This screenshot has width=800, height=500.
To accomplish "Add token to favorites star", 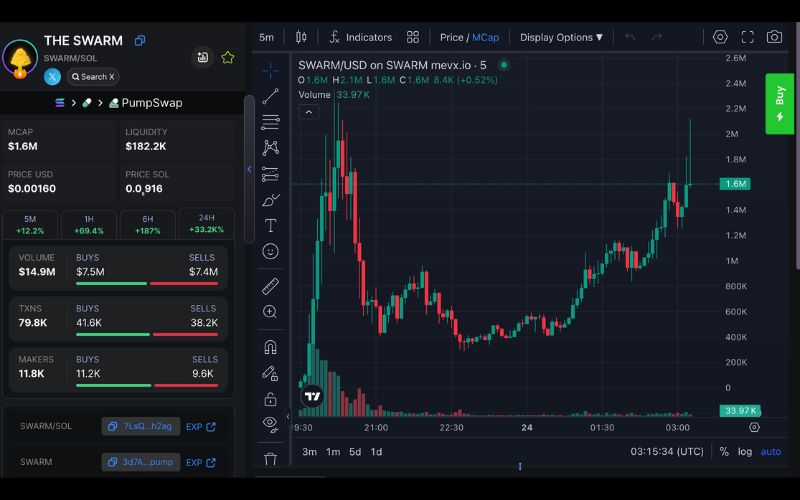I will pos(228,58).
